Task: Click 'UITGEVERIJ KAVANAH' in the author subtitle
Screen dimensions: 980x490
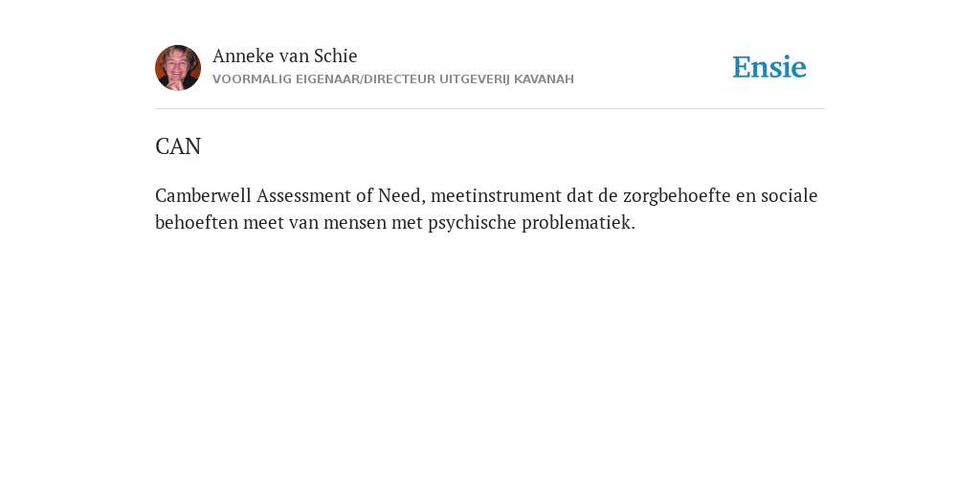Action: pyautogui.click(x=506, y=79)
